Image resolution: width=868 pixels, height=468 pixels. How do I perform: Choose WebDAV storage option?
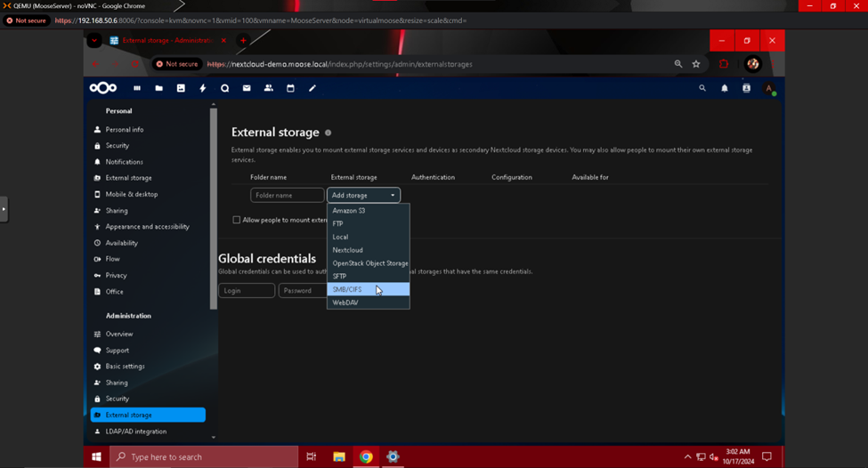coord(369,303)
